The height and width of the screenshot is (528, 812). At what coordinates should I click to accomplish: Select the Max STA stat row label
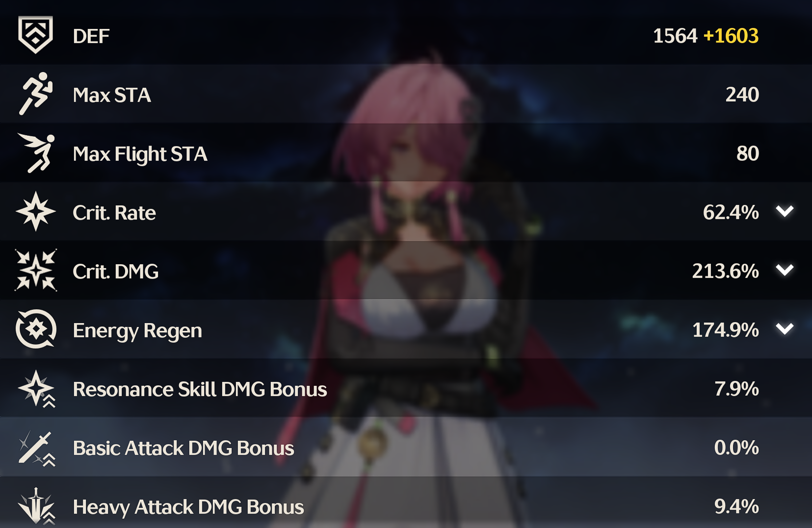(x=112, y=95)
